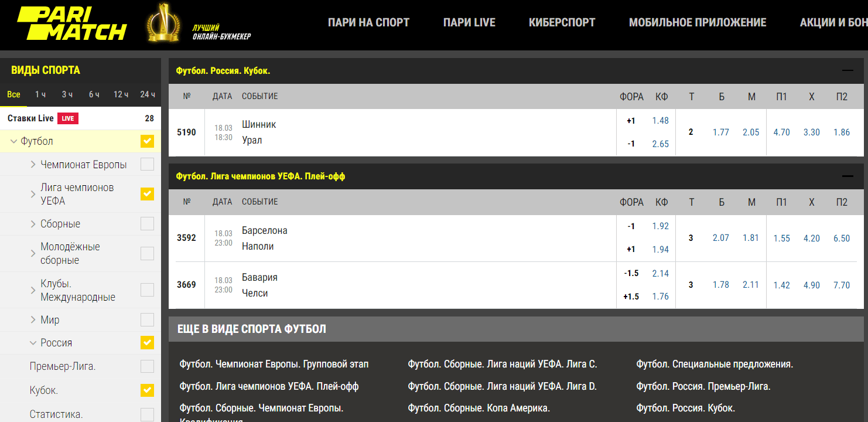
Task: Select the 24 ч time filter tab
Action: coord(148,94)
